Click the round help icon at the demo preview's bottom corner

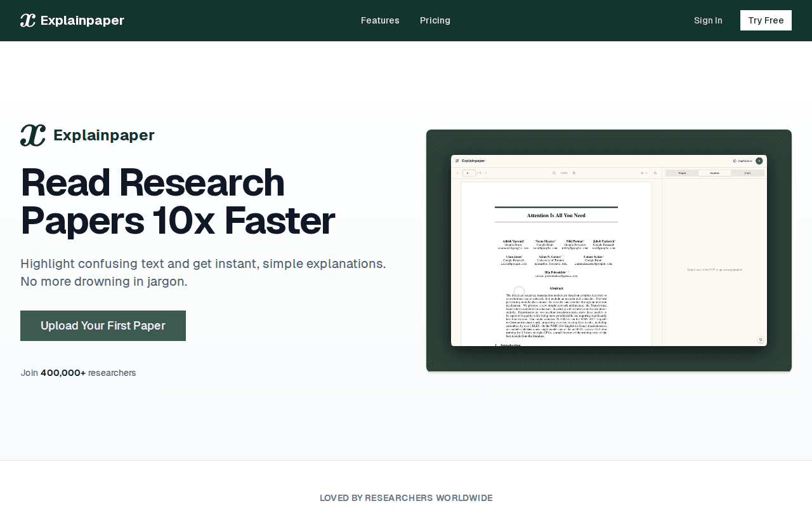(x=761, y=340)
